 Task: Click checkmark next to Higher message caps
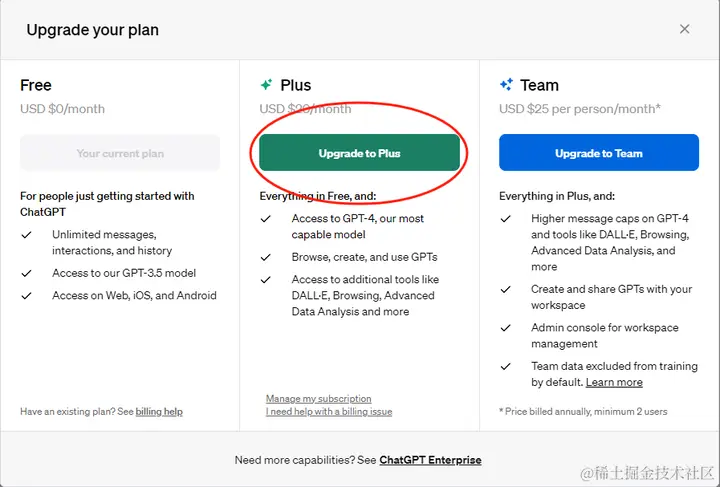(x=506, y=219)
